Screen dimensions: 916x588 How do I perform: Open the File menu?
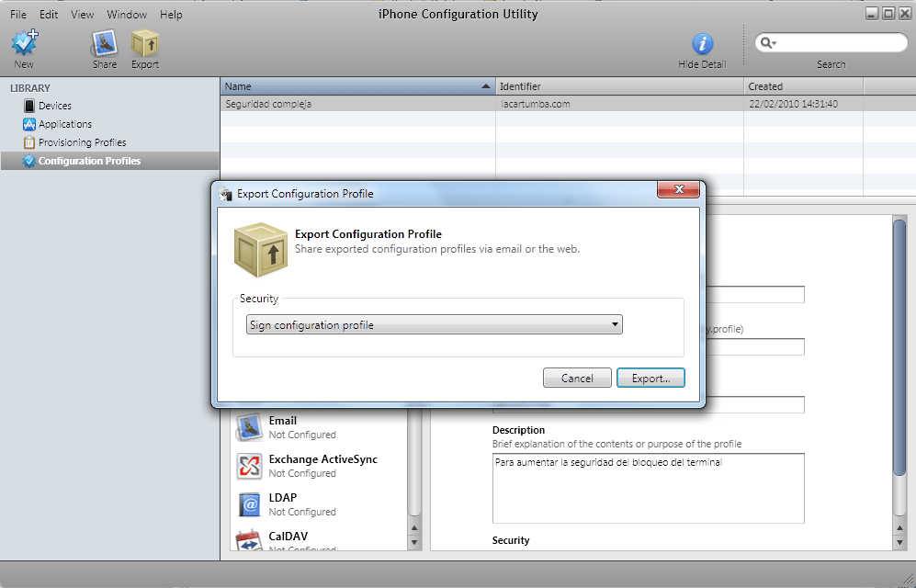(x=18, y=15)
